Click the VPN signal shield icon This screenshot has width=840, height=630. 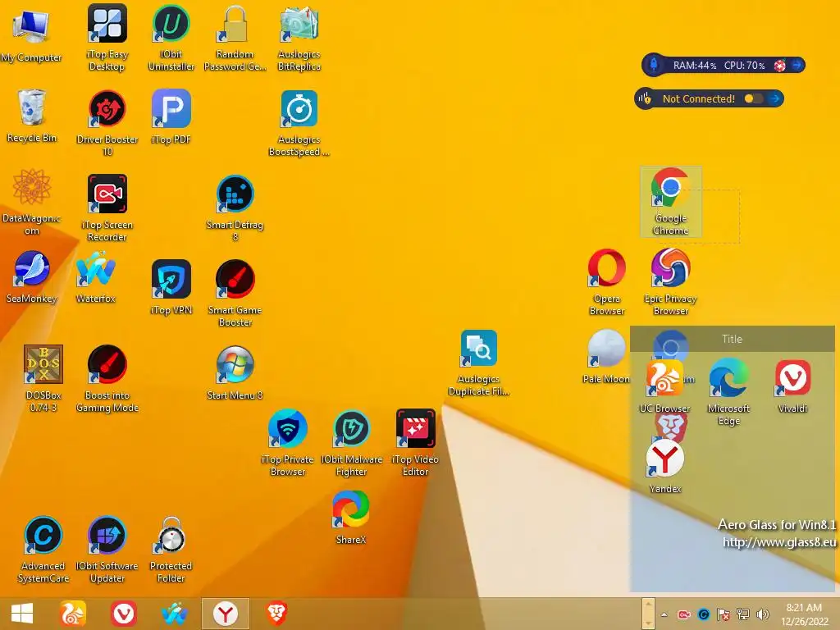click(645, 98)
